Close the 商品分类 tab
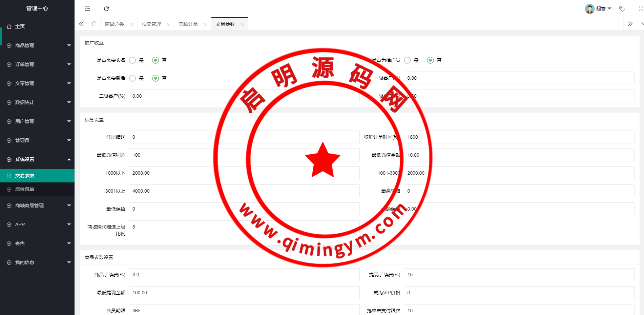 pos(131,24)
